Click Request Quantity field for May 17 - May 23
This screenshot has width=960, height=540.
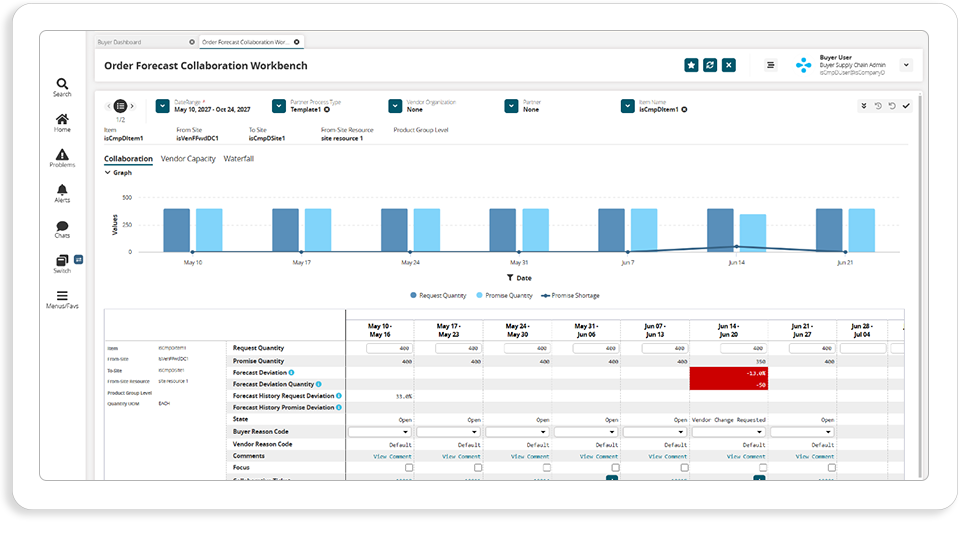[458, 348]
